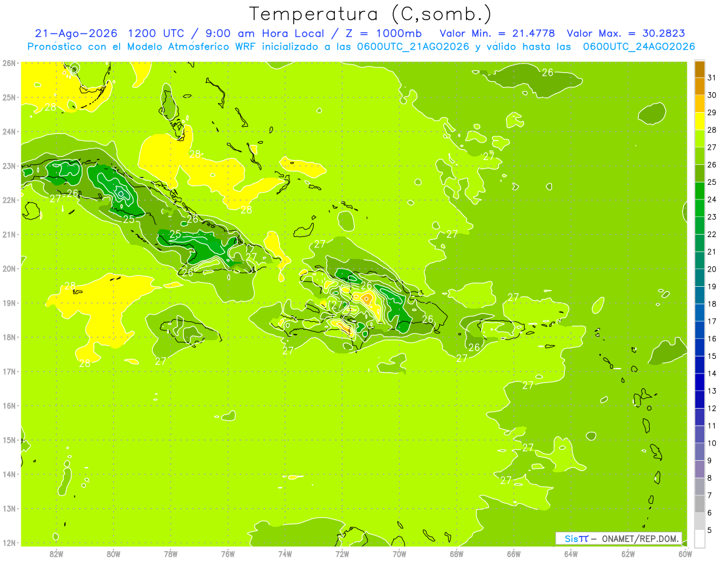This screenshot has height=562, width=728.
Task: Click the "Valor Min. = 21.4778" readout
Action: [497, 33]
